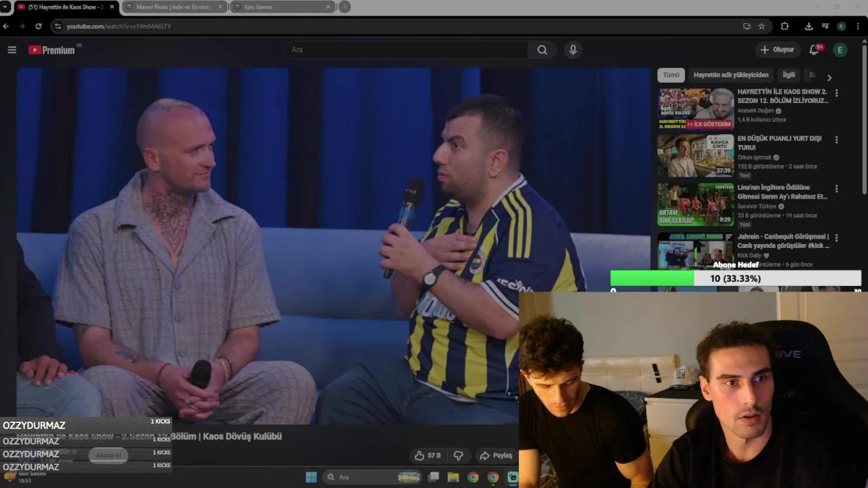Close the Epic Games tab

[328, 7]
